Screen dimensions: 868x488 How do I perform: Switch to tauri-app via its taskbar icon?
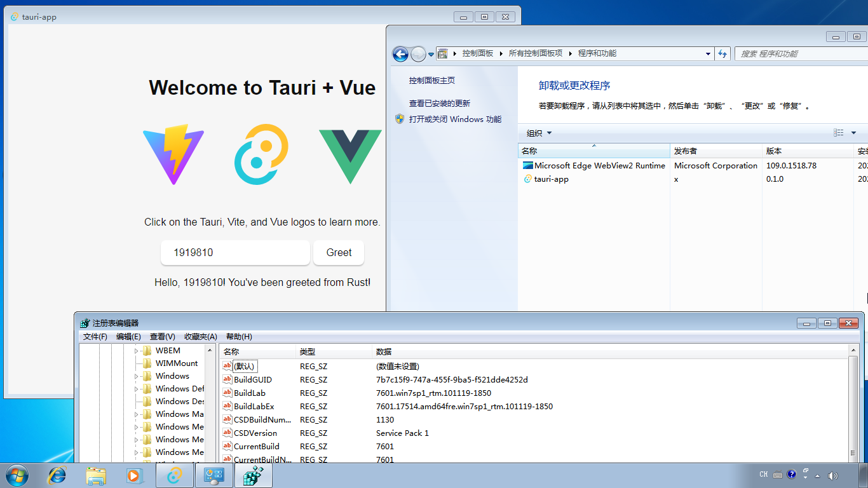click(175, 475)
